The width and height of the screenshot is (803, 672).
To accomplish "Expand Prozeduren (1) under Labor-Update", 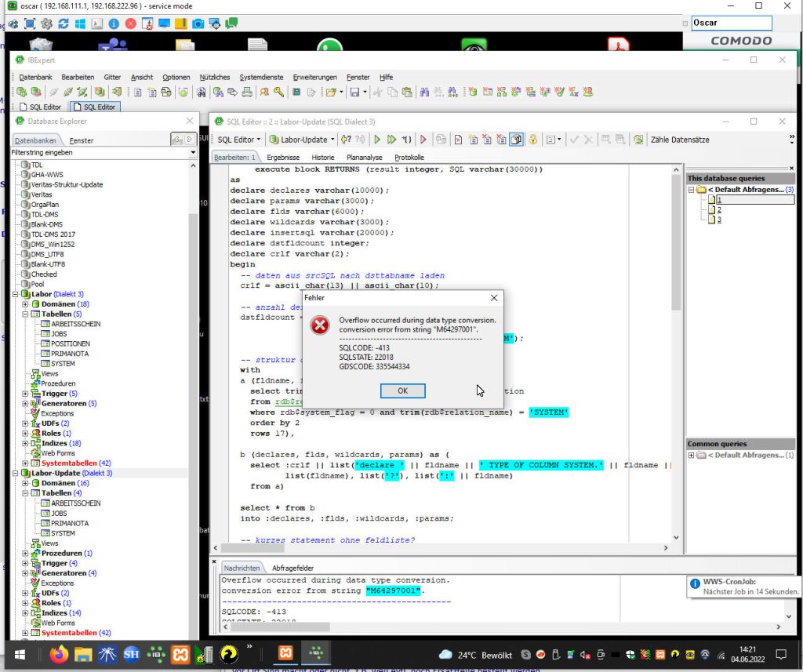I will click(25, 553).
